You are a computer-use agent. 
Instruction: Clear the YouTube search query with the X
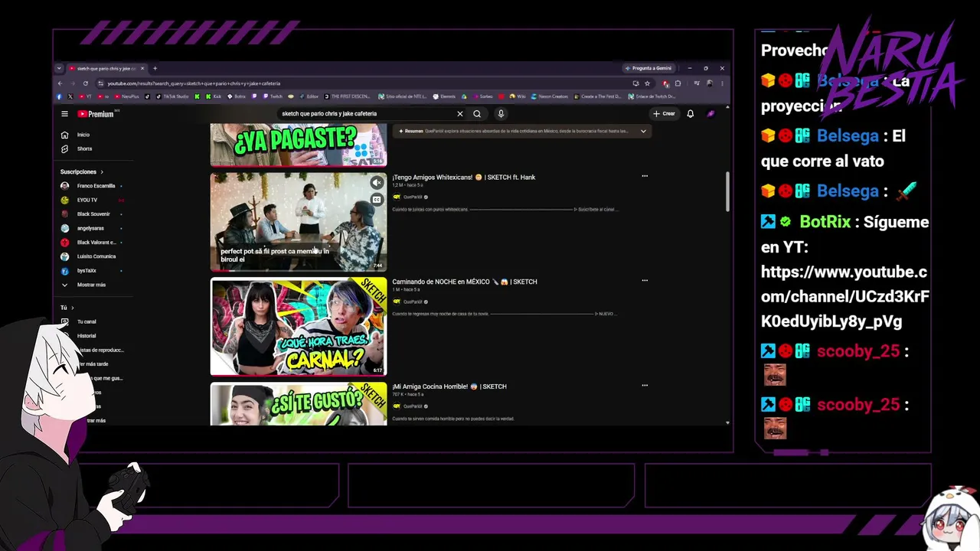[460, 114]
